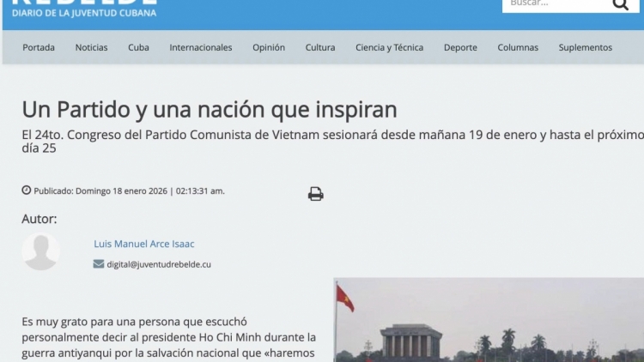Open the Opinión section
The height and width of the screenshot is (362, 644).
pos(269,48)
